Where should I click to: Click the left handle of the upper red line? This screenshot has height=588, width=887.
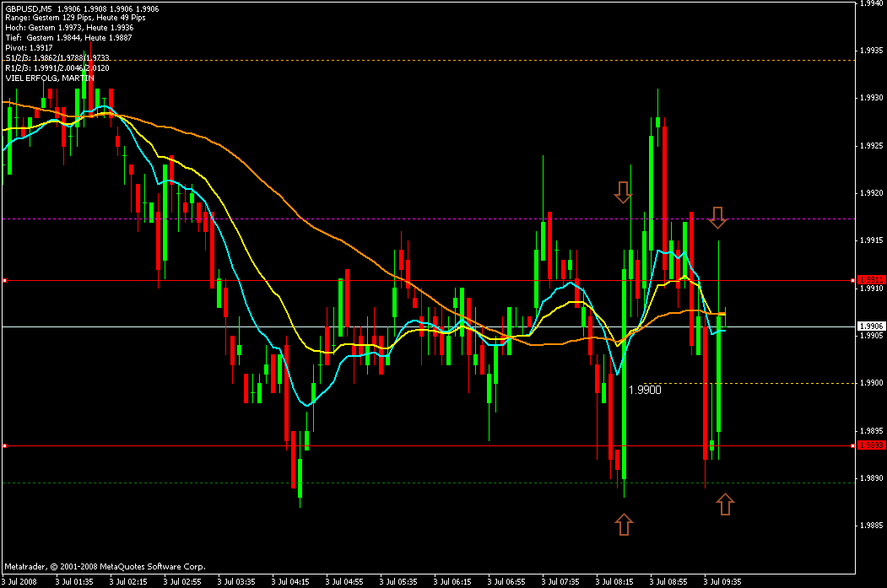pos(4,280)
